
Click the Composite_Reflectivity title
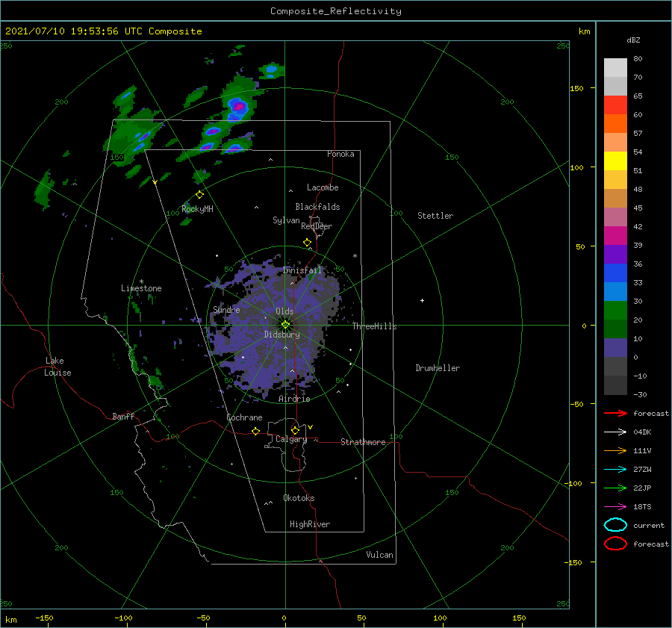tap(335, 11)
